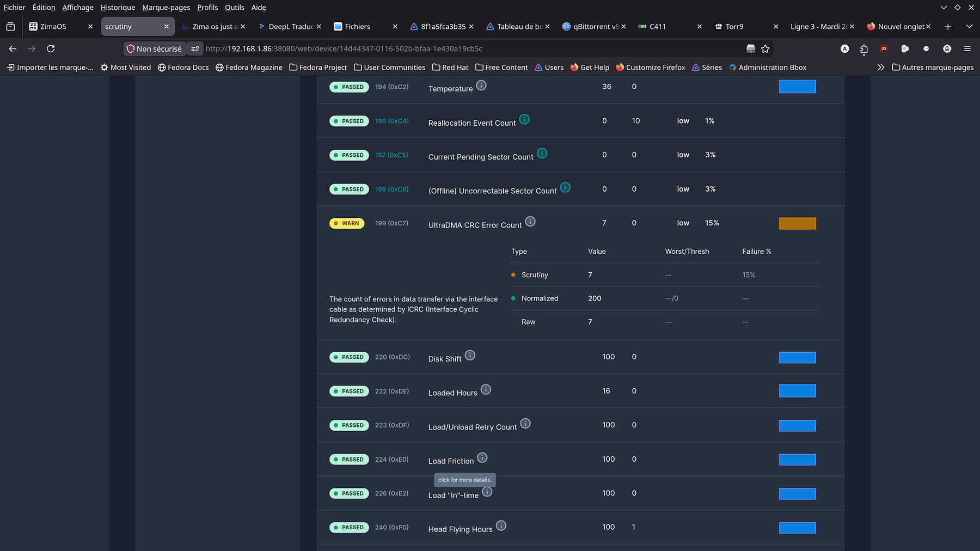The height and width of the screenshot is (551, 980).
Task: Open the Firefox application hamburger menu
Action: click(967, 48)
